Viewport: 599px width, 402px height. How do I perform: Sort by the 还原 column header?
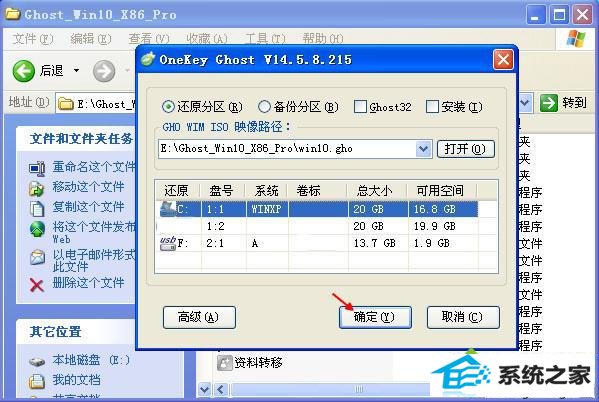177,190
